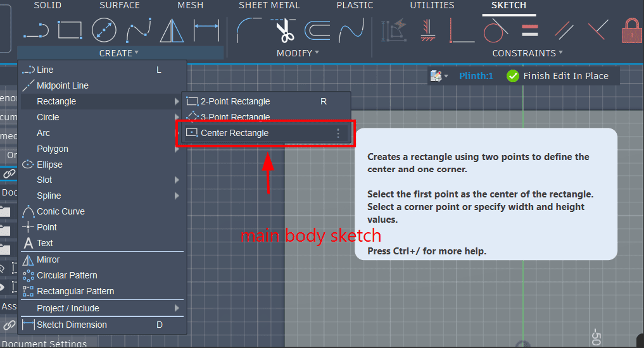Open the CREATE panel dropdown
This screenshot has height=348, width=644.
[x=119, y=53]
